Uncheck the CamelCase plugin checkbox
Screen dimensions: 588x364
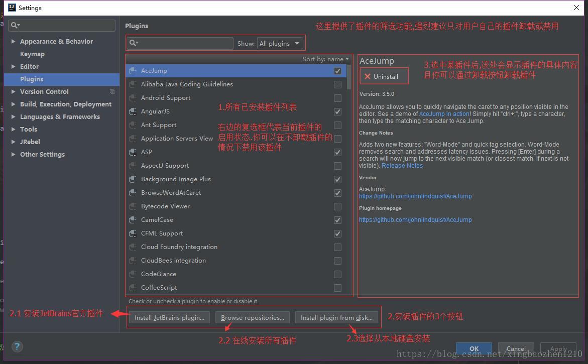point(337,220)
